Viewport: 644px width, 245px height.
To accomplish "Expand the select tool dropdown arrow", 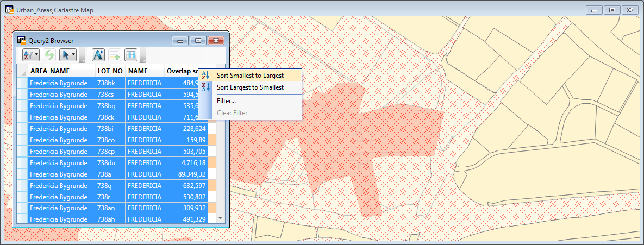I will tap(74, 54).
